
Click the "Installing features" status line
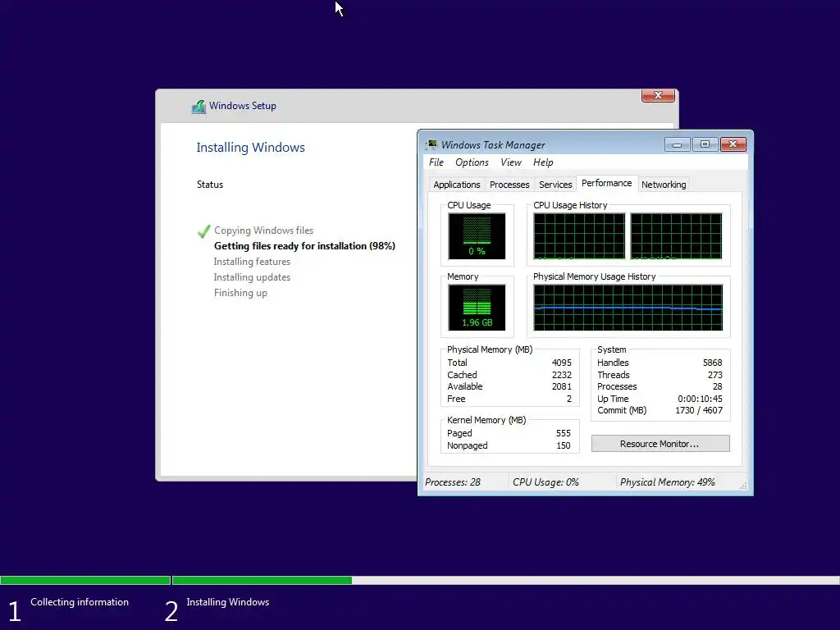(x=252, y=262)
